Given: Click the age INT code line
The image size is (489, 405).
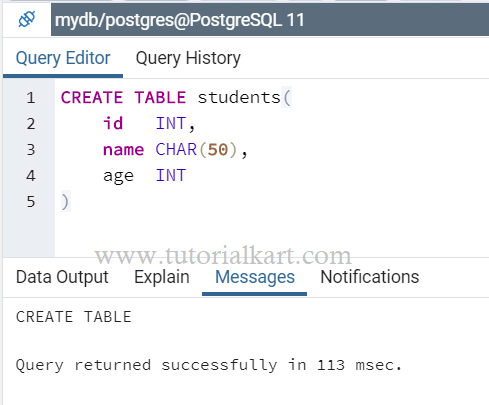Looking at the screenshot, I should click(x=144, y=176).
